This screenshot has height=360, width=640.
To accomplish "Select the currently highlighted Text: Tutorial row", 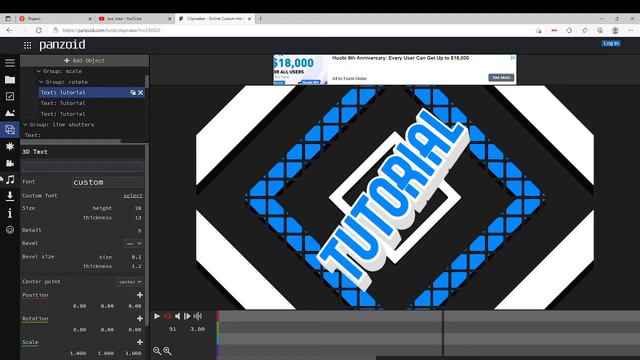I will tap(92, 93).
